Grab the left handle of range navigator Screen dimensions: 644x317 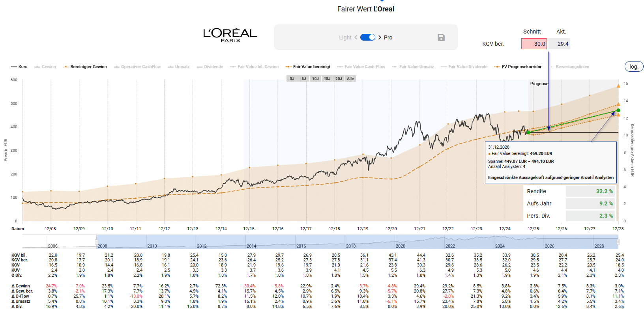(x=96, y=242)
